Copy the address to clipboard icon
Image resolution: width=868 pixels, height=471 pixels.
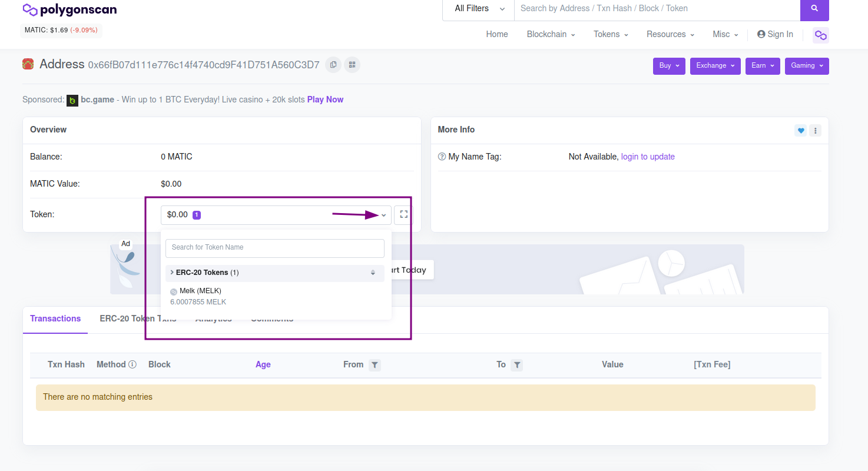tap(333, 65)
